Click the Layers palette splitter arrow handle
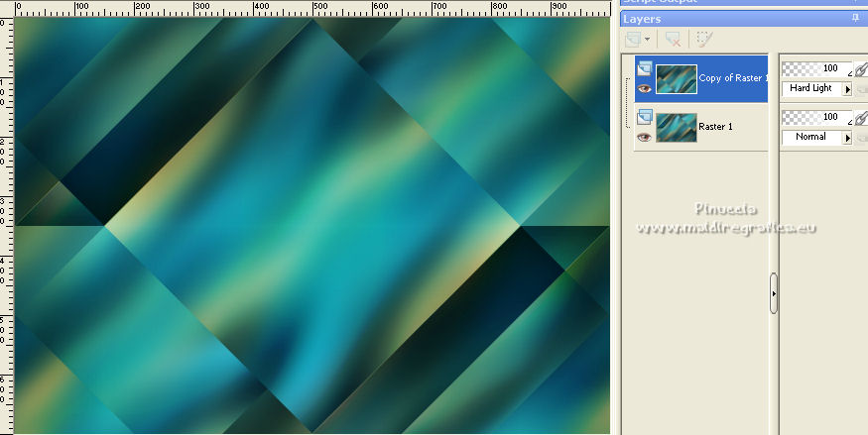Viewport: 868px width, 435px height. pos(774,293)
